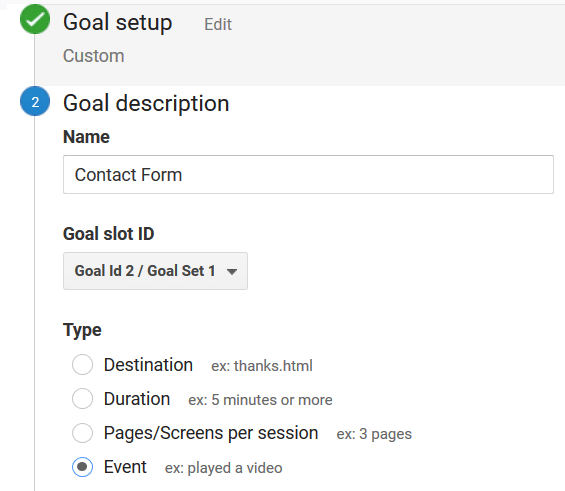Screen dimensions: 565x491
Task: Click the green checkmark beside Goal setup
Action: coord(35,19)
